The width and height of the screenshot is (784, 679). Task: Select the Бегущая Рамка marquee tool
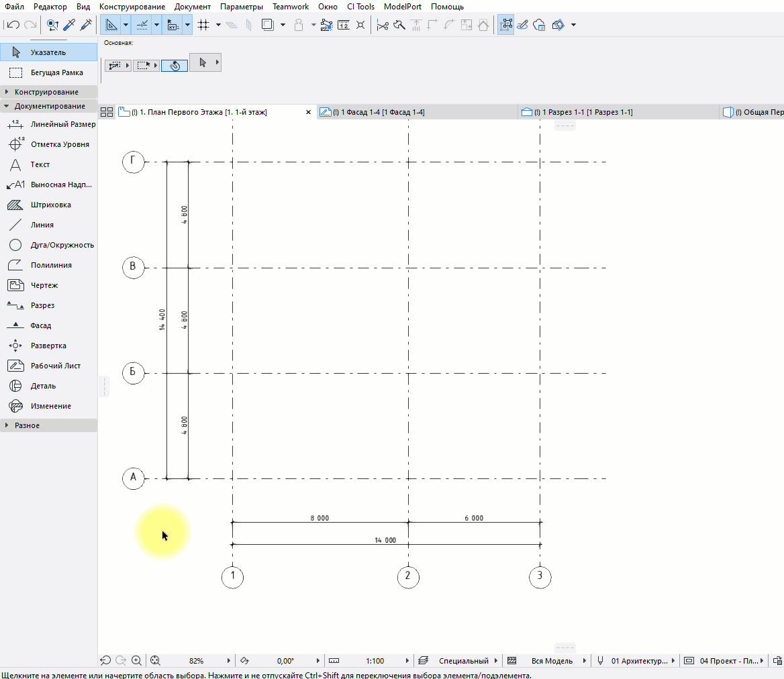click(x=48, y=72)
